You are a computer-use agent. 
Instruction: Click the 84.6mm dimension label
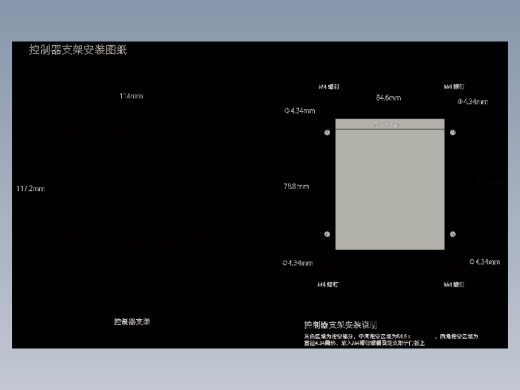coord(388,98)
